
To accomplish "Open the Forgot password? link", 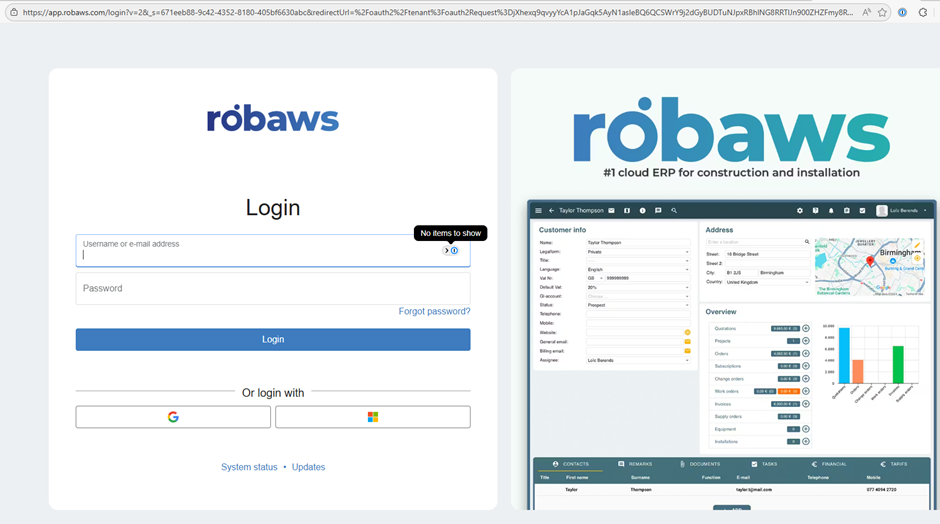I will 434,311.
